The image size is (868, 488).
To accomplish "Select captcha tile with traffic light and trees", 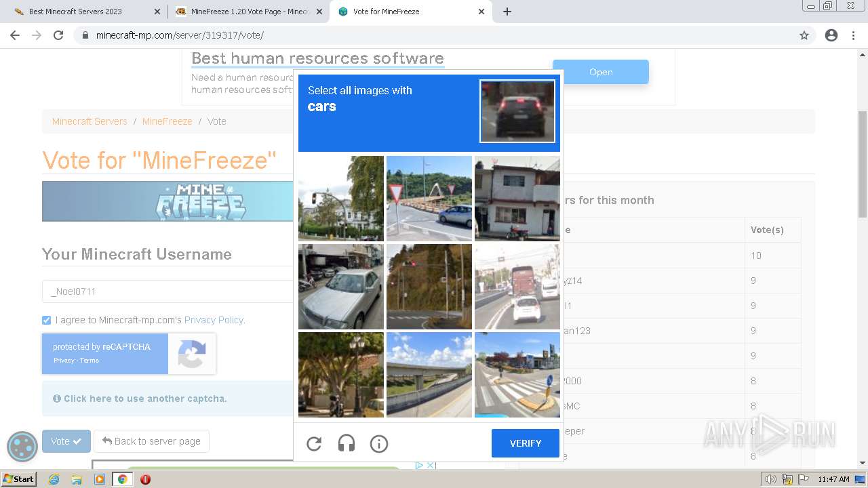I will click(341, 199).
